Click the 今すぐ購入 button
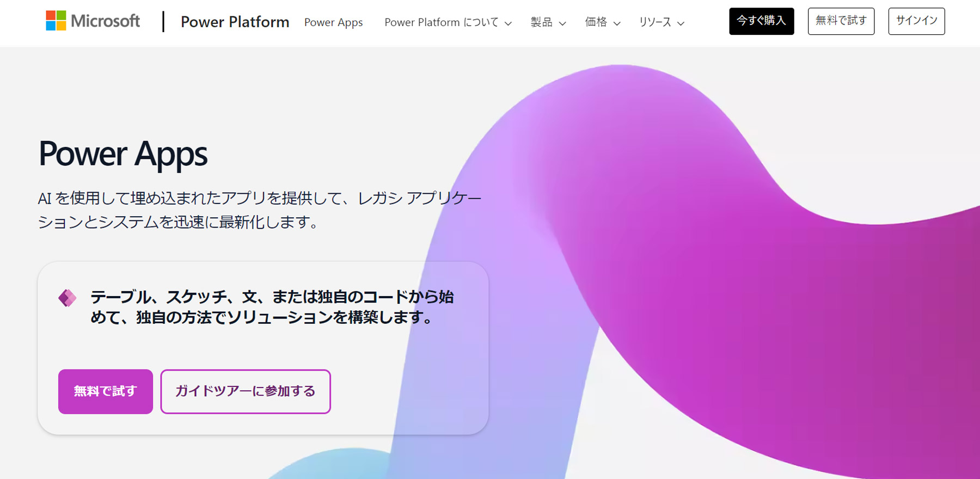The height and width of the screenshot is (479, 980). coord(761,21)
